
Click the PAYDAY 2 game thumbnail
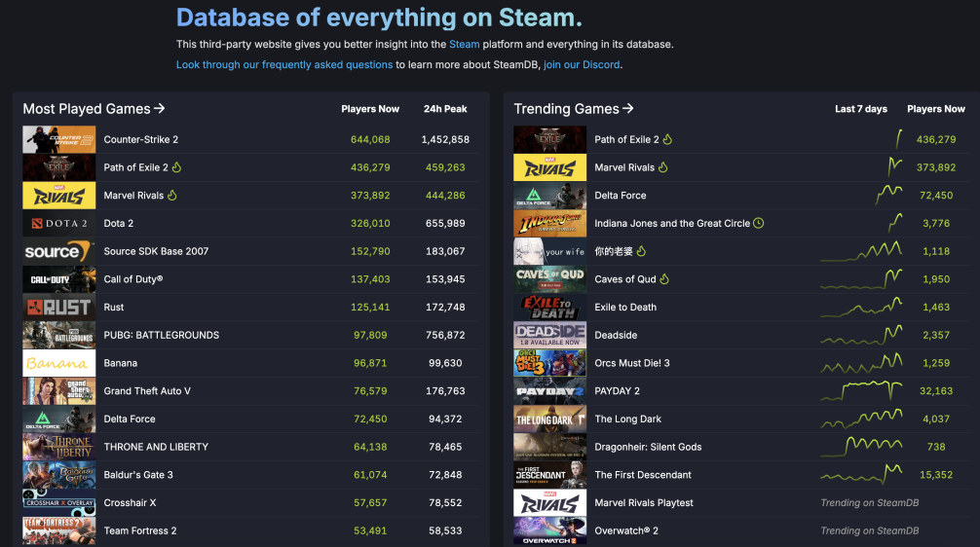(549, 391)
